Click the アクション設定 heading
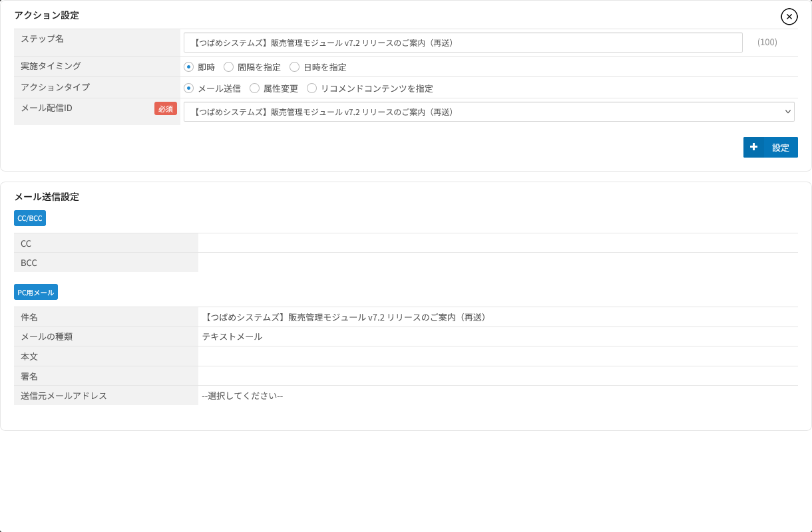Image resolution: width=812 pixels, height=532 pixels. pos(47,15)
